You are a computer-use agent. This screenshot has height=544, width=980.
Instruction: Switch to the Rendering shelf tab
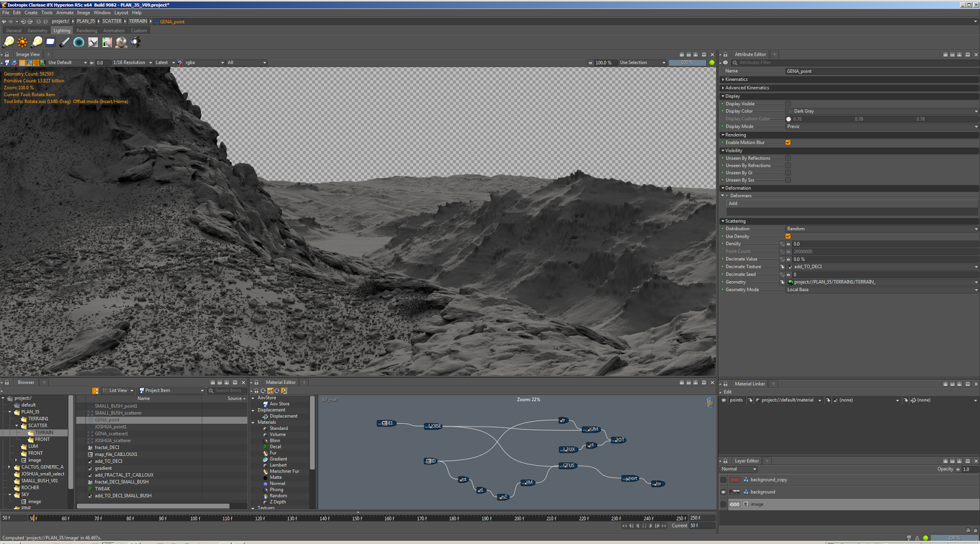(x=86, y=31)
